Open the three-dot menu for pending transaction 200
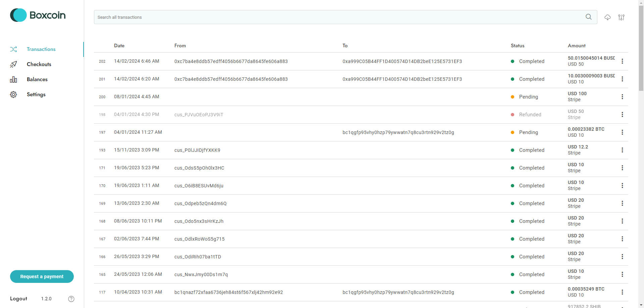The width and height of the screenshot is (644, 308). point(622,97)
